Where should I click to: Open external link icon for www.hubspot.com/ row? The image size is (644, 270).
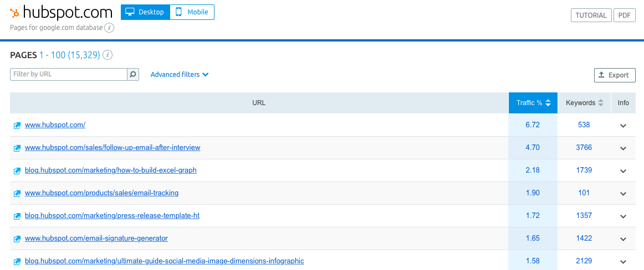[x=17, y=126]
